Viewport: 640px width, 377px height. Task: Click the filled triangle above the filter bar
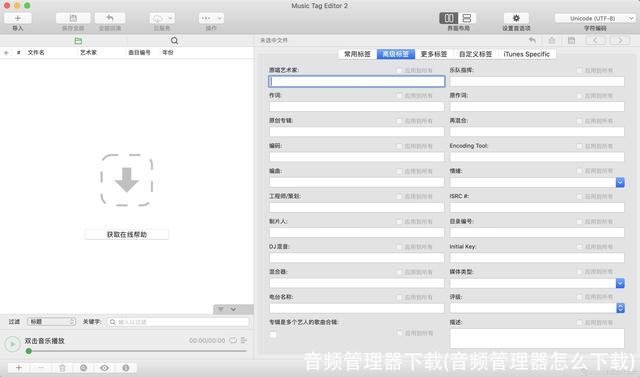pos(221,309)
